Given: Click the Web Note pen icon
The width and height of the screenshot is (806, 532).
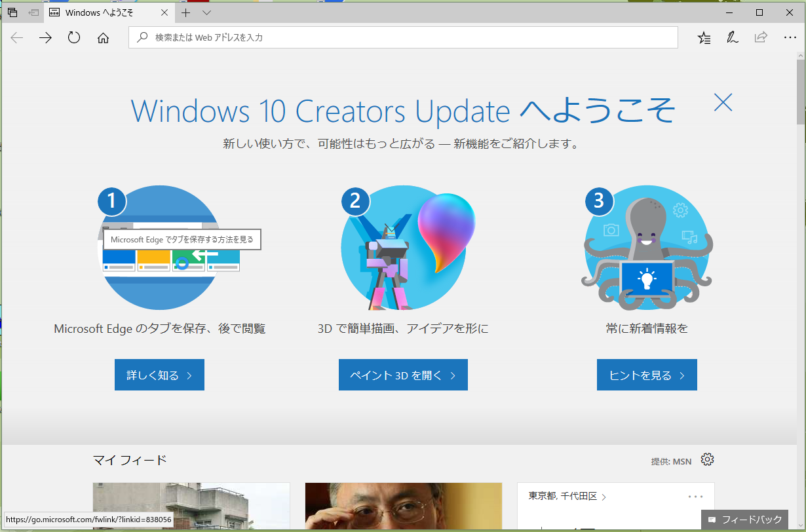Looking at the screenshot, I should [733, 37].
